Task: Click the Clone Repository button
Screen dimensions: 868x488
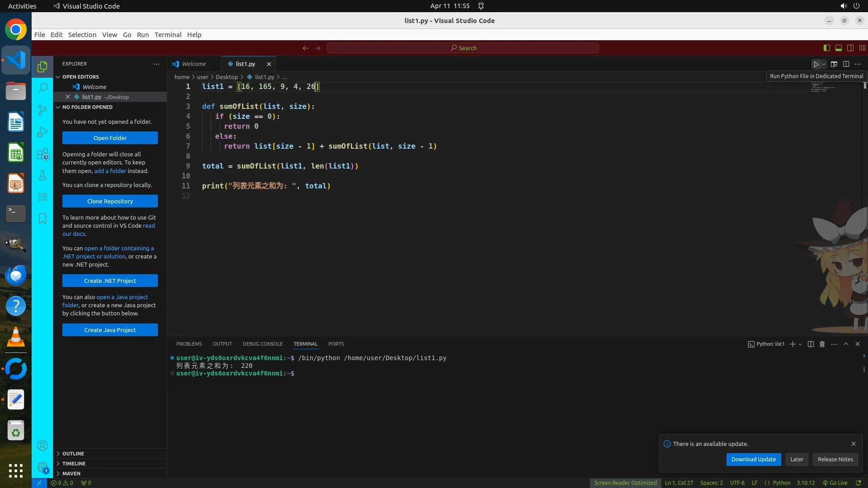Action: [110, 201]
